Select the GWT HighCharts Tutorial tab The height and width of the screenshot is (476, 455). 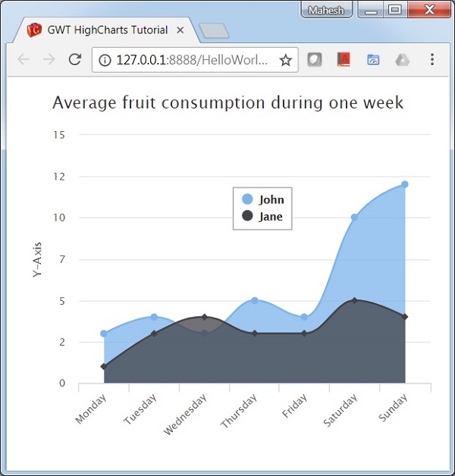99,31
